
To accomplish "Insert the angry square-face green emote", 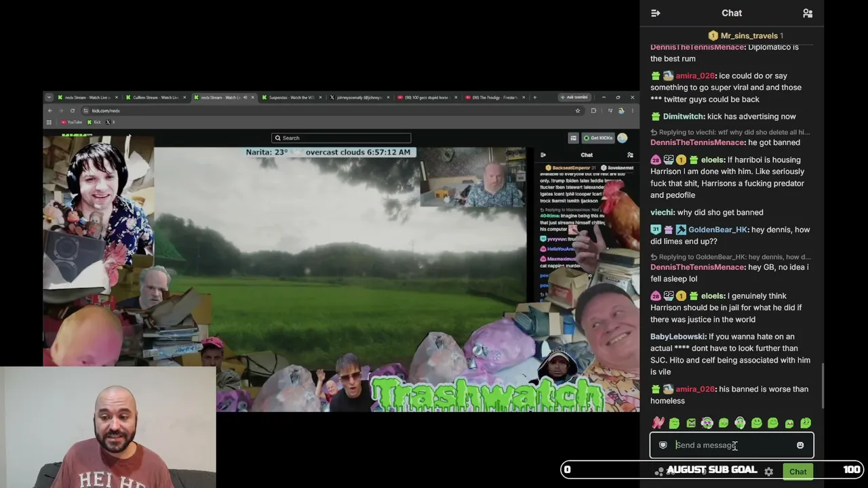I will pyautogui.click(x=691, y=423).
